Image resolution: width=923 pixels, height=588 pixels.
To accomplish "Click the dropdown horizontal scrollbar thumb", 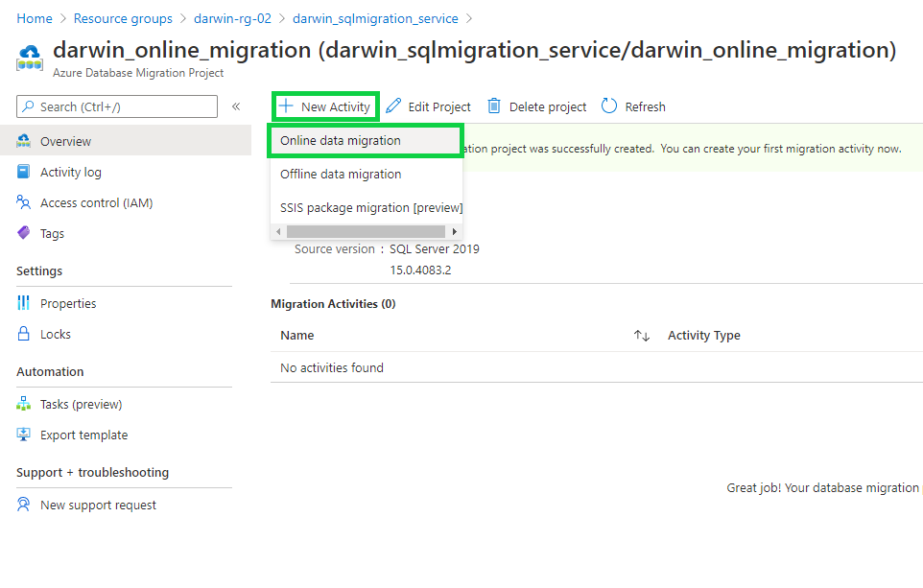I will (x=366, y=231).
